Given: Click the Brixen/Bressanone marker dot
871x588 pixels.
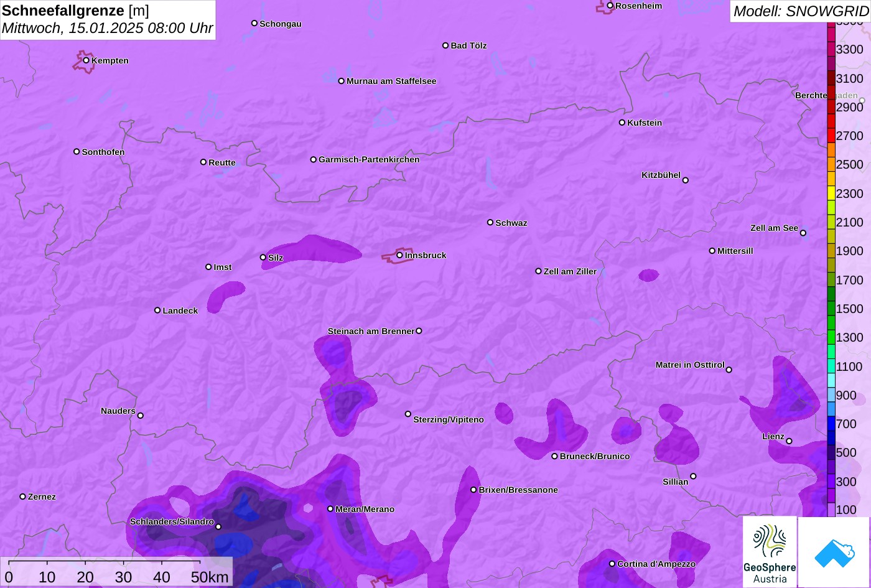Looking at the screenshot, I should tap(473, 490).
